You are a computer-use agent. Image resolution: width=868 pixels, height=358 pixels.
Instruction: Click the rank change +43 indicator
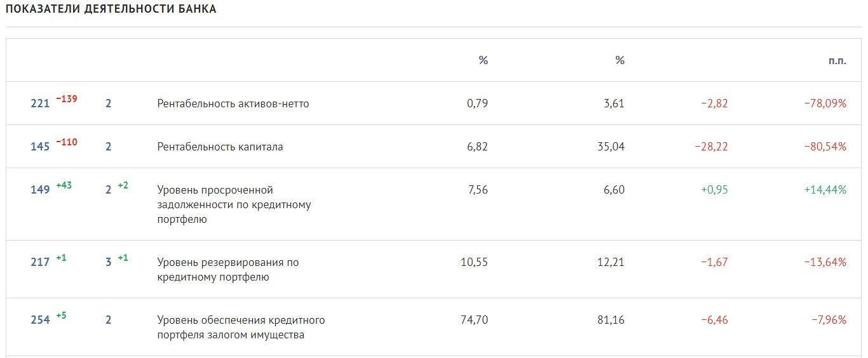(x=64, y=185)
